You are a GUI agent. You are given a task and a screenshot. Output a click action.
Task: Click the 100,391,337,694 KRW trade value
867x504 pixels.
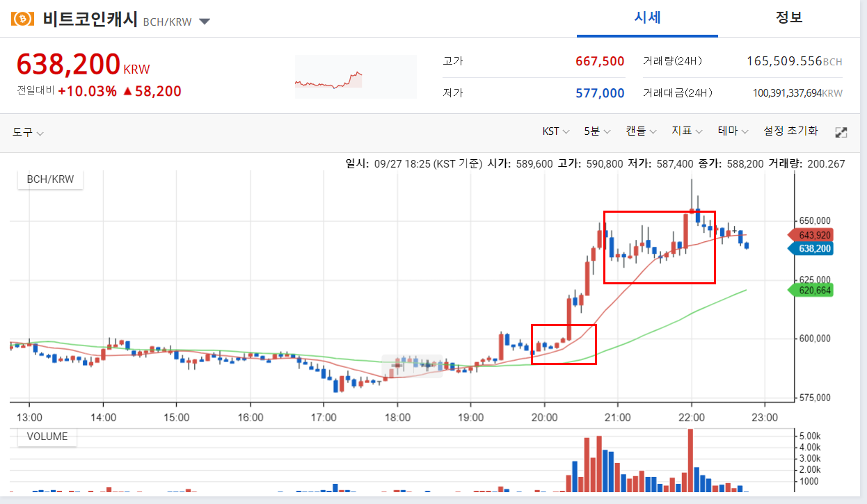pyautogui.click(x=797, y=93)
